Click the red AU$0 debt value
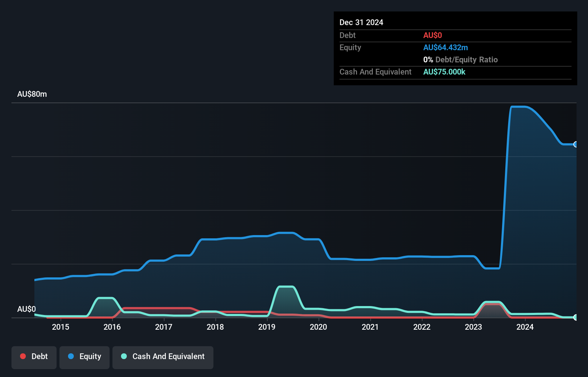The height and width of the screenshot is (377, 588). click(x=433, y=35)
